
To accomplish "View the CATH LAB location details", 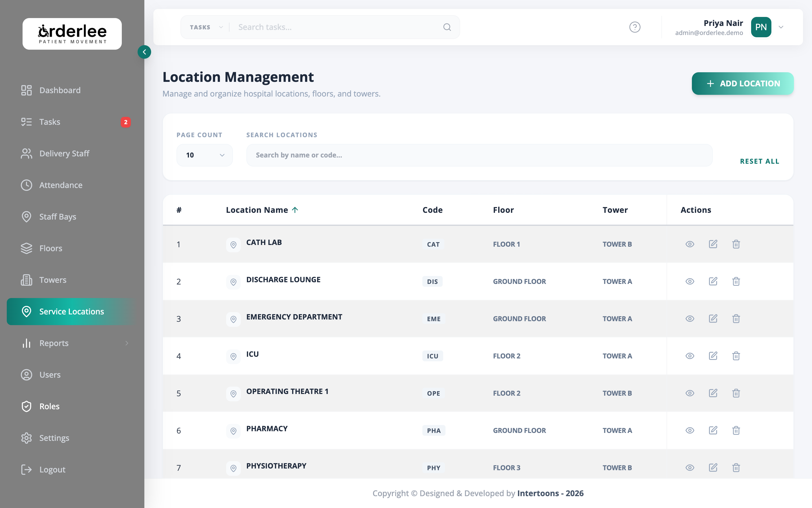I will coord(690,244).
